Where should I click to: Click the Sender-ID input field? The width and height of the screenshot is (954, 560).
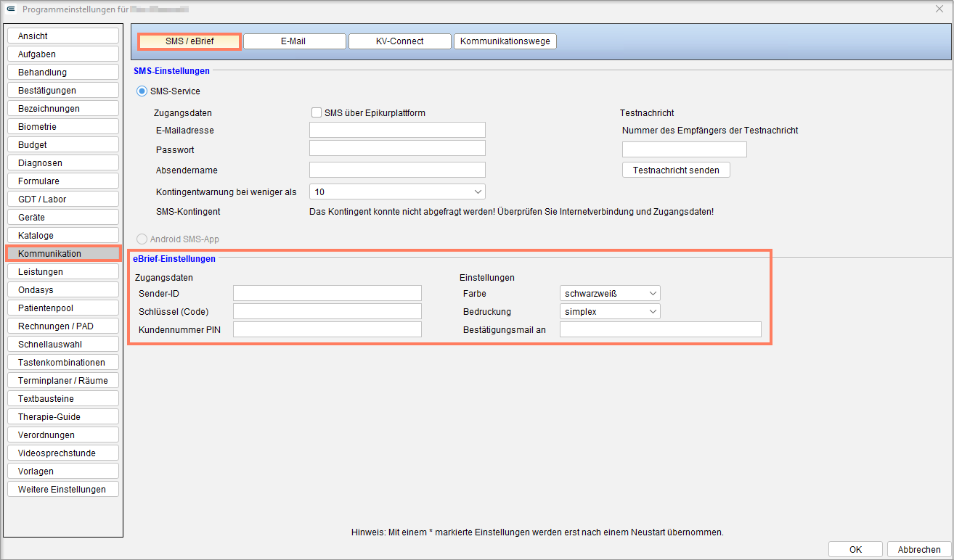click(327, 293)
